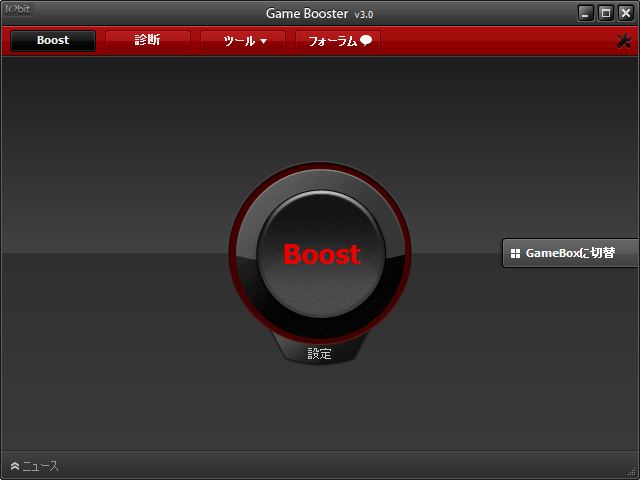This screenshot has width=640, height=480.
Task: Minimize the Game Booster window
Action: pyautogui.click(x=586, y=13)
